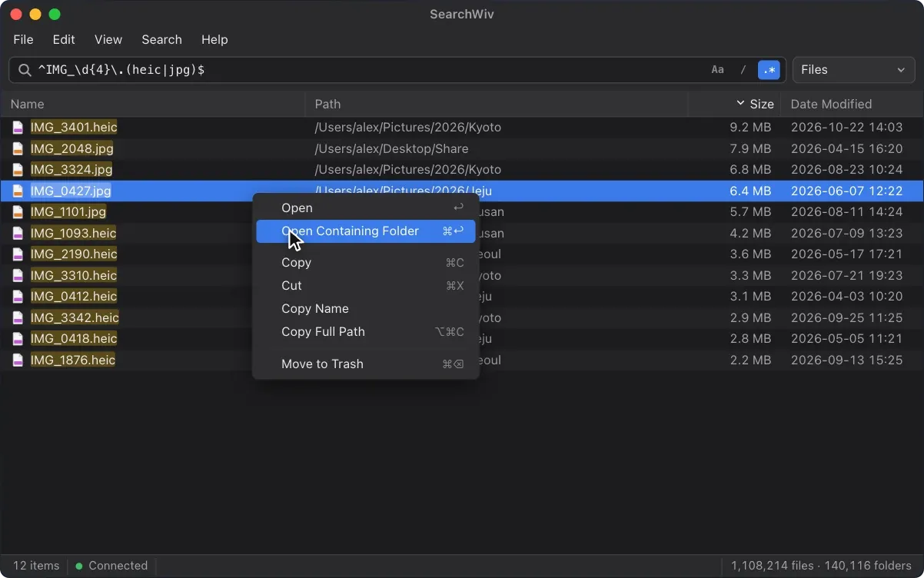The width and height of the screenshot is (924, 578).
Task: Open the Search menu
Action: pos(161,39)
